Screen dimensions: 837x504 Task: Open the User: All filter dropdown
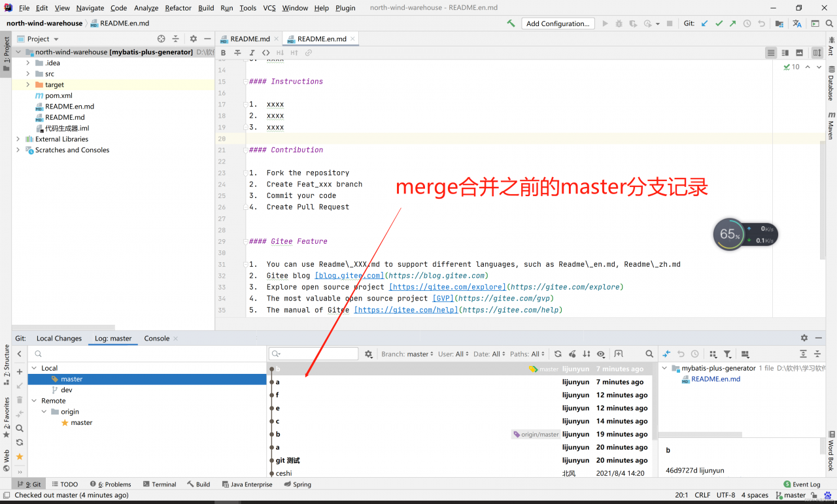[x=453, y=354]
